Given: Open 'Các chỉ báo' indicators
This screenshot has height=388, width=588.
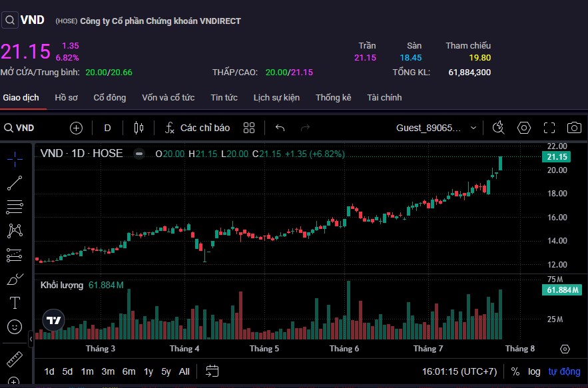Looking at the screenshot, I should coord(197,128).
